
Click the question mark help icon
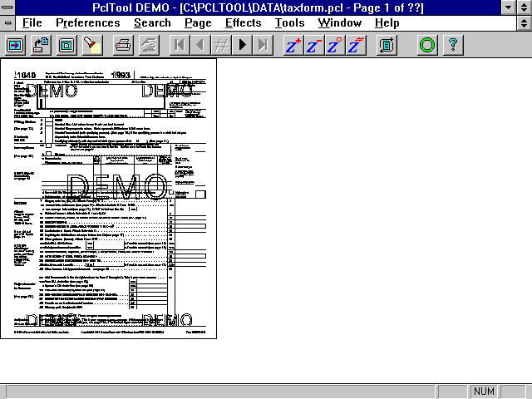452,45
